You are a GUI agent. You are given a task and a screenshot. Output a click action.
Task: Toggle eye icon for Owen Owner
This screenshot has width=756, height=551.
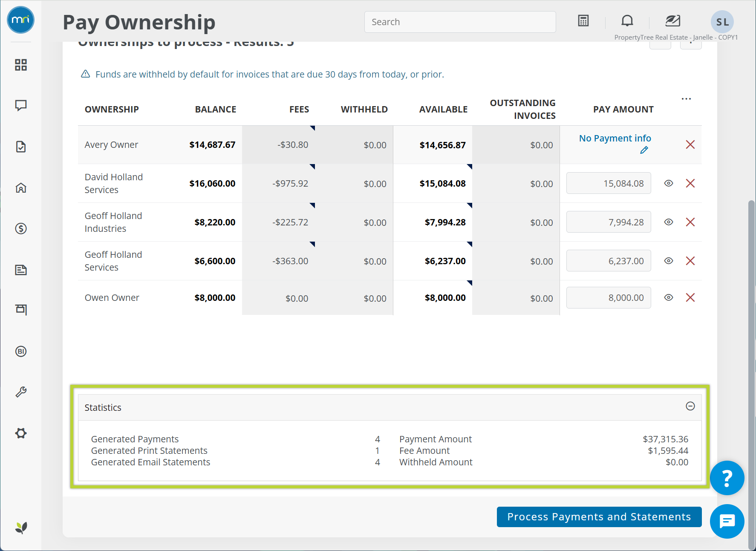pyautogui.click(x=669, y=297)
